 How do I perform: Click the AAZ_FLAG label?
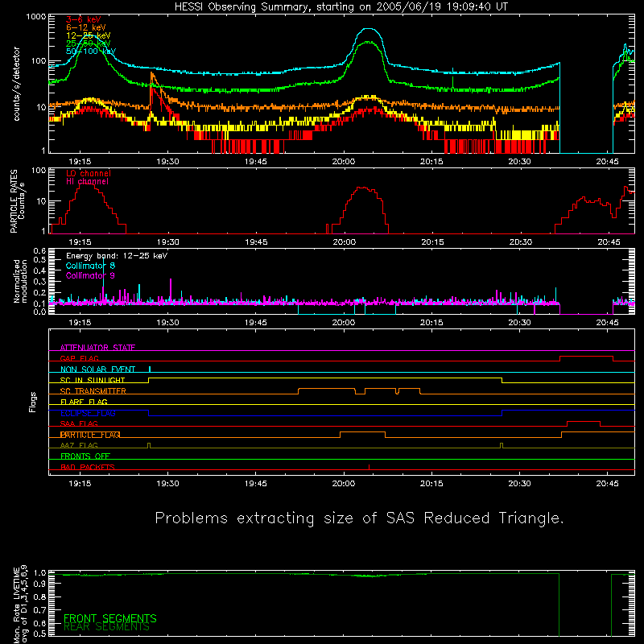click(x=79, y=446)
